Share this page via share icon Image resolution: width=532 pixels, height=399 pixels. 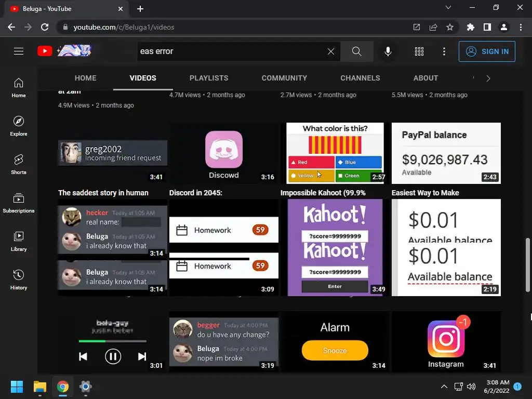[x=433, y=27]
